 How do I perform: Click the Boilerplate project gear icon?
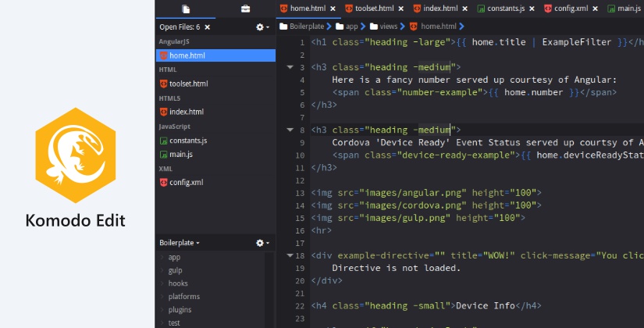tap(260, 243)
